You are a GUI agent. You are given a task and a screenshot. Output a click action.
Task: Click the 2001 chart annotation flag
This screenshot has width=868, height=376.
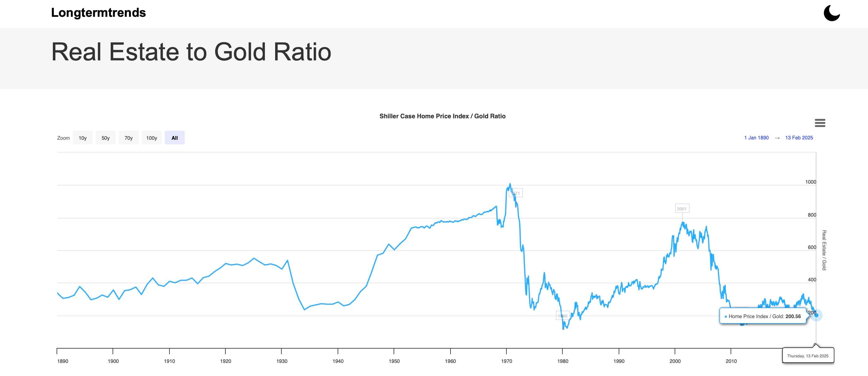682,209
